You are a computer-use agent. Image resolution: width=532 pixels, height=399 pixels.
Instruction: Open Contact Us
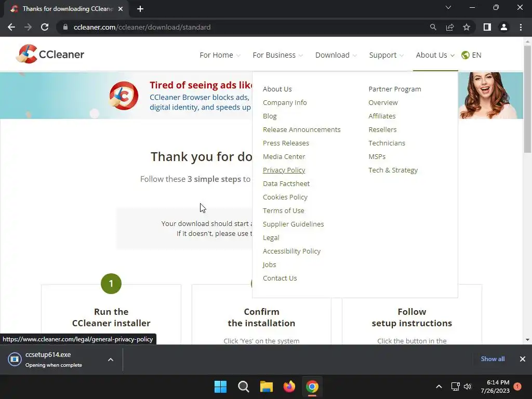click(x=280, y=278)
